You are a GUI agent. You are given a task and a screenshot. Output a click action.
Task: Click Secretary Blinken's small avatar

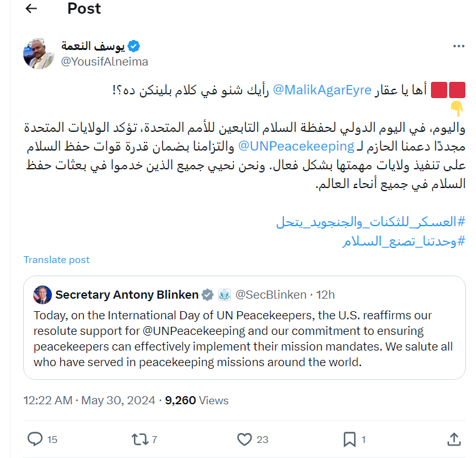click(43, 294)
